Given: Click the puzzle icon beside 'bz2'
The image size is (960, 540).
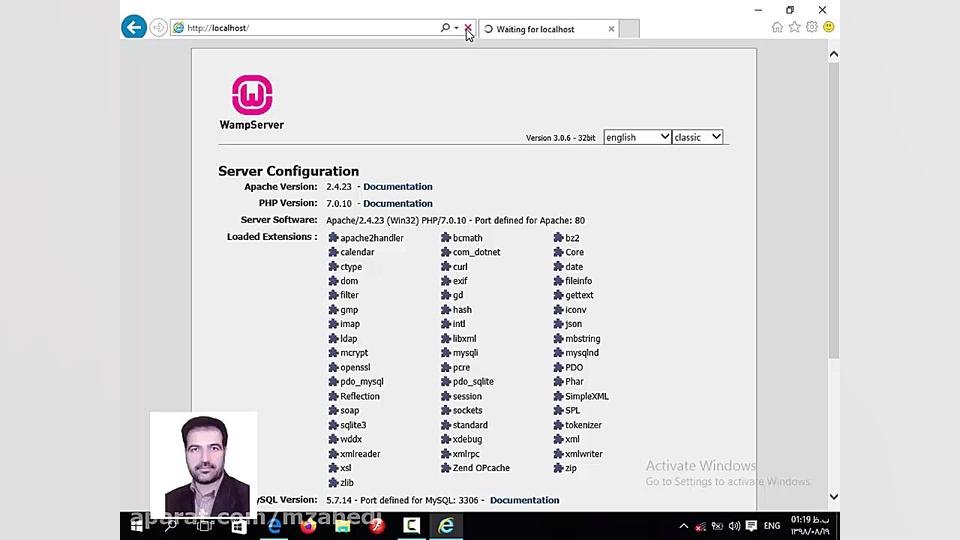Looking at the screenshot, I should (x=558, y=238).
